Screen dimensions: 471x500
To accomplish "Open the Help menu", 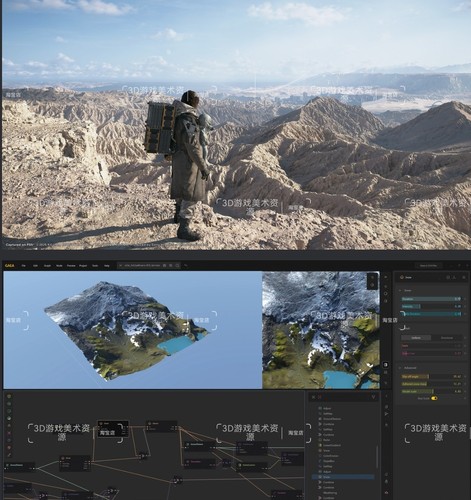I will coord(107,266).
